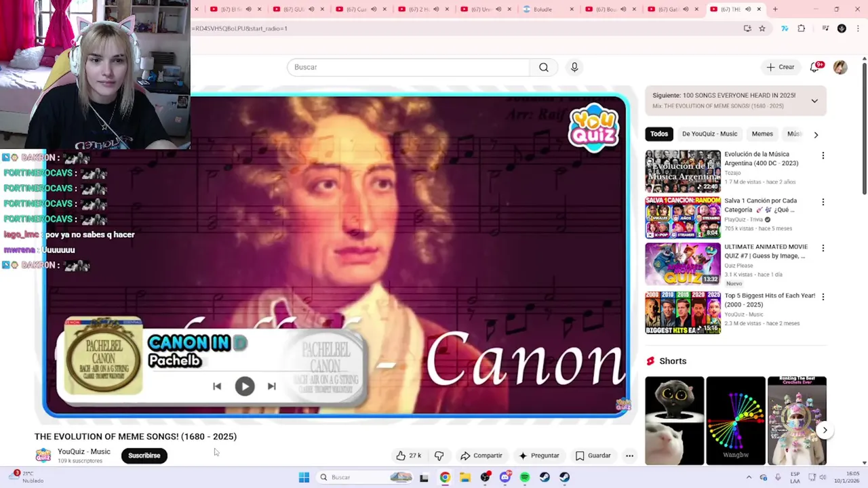
Task: Open a new browser tab
Action: pyautogui.click(x=775, y=9)
